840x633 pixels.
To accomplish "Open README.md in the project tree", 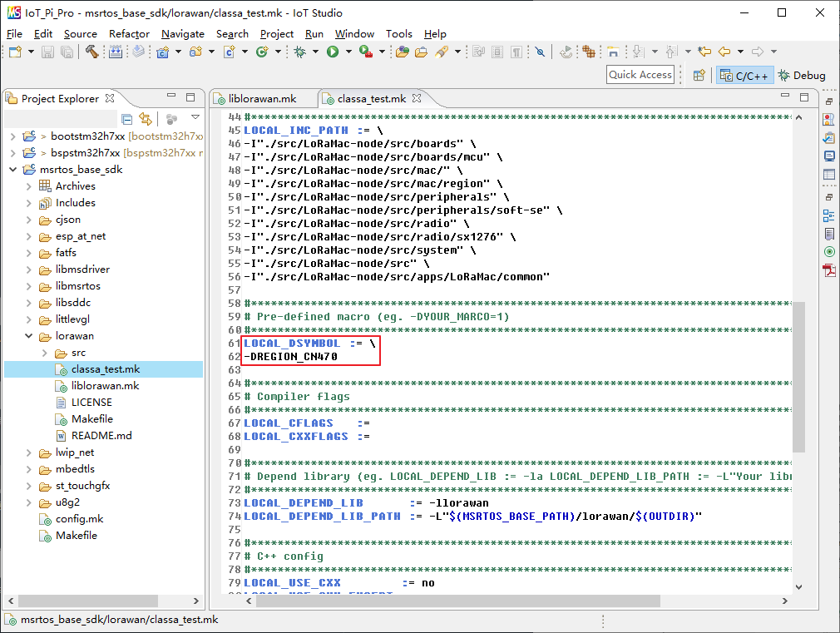I will click(101, 436).
